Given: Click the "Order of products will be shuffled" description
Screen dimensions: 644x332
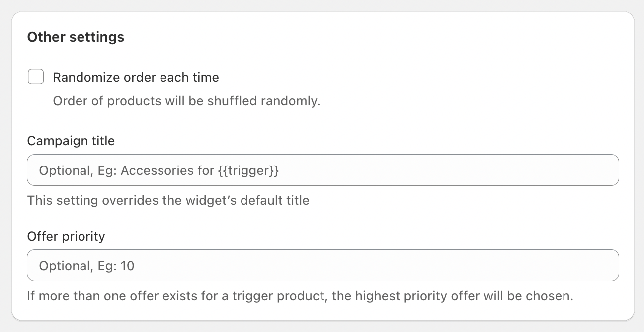Looking at the screenshot, I should [186, 101].
